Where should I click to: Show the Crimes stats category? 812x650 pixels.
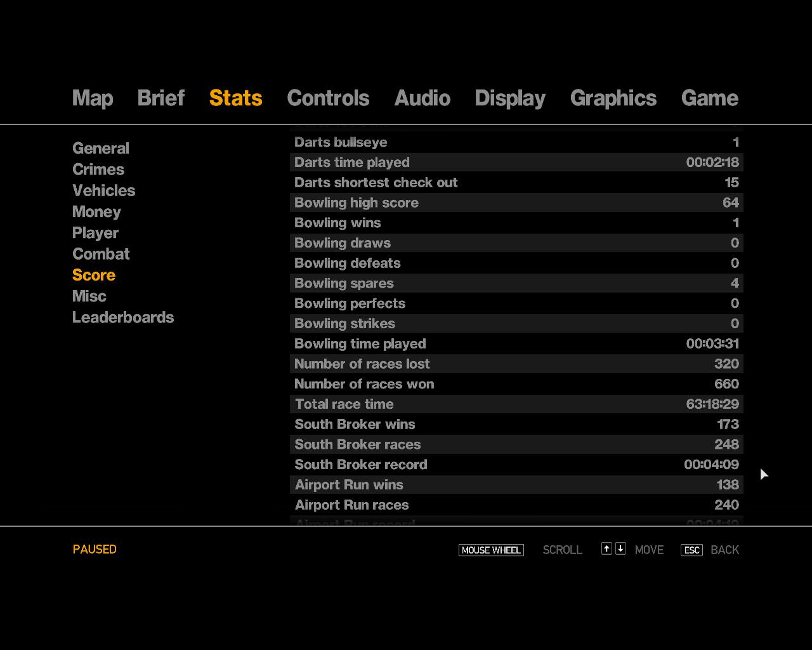(x=98, y=169)
